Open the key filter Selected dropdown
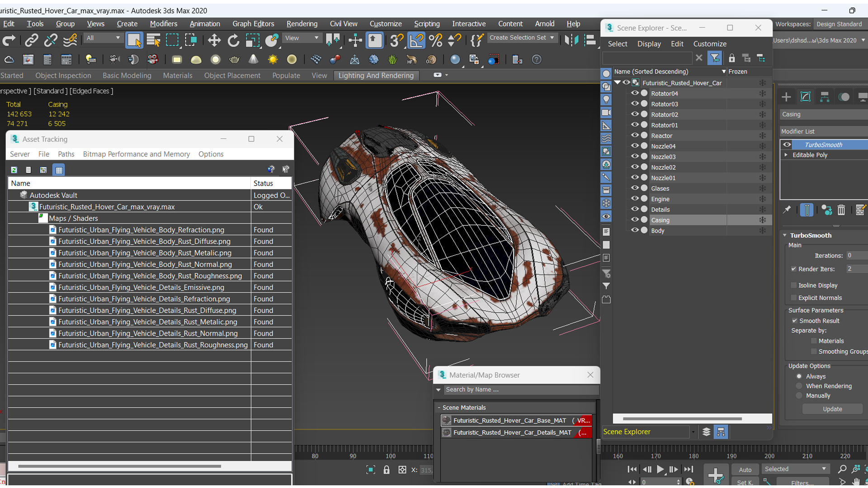 point(795,469)
